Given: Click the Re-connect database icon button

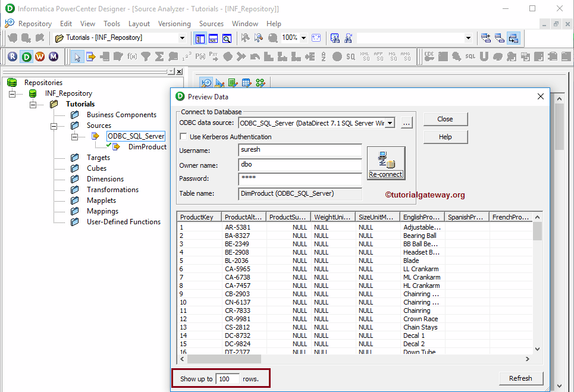Looking at the screenshot, I should (386, 163).
